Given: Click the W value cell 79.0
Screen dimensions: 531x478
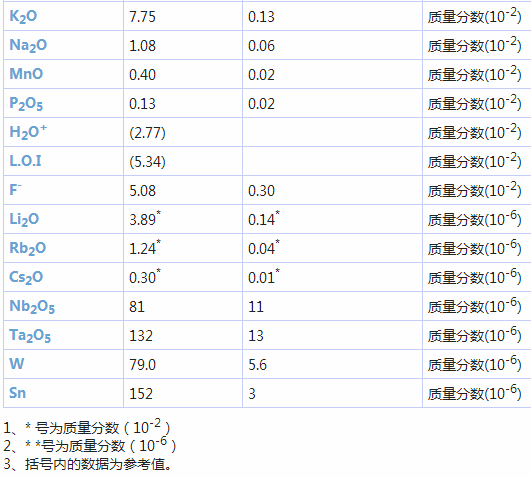Looking at the screenshot, I should click(142, 365).
